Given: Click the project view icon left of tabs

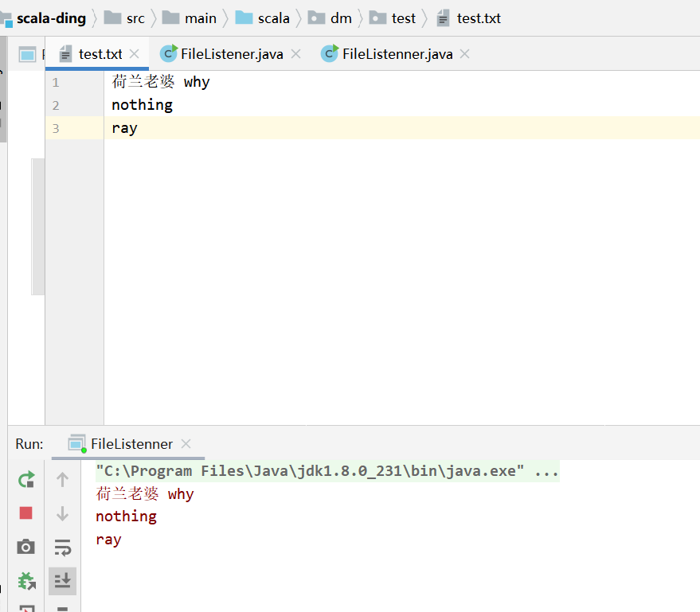Looking at the screenshot, I should click(x=27, y=54).
